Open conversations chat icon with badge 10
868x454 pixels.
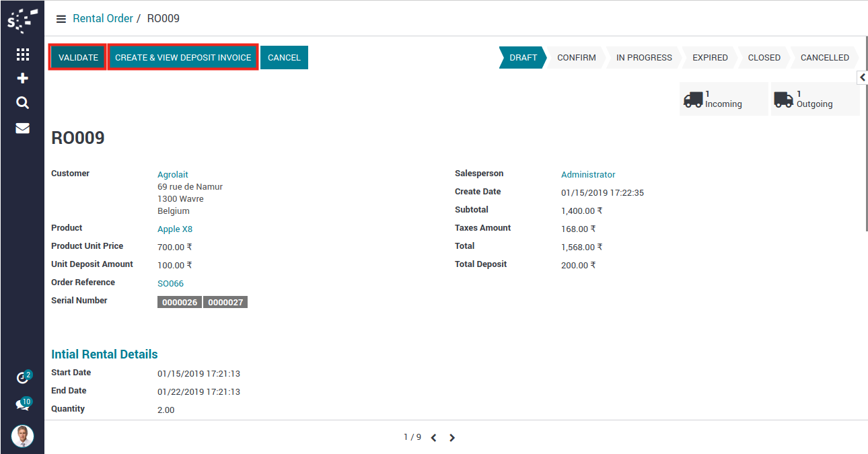tap(22, 405)
